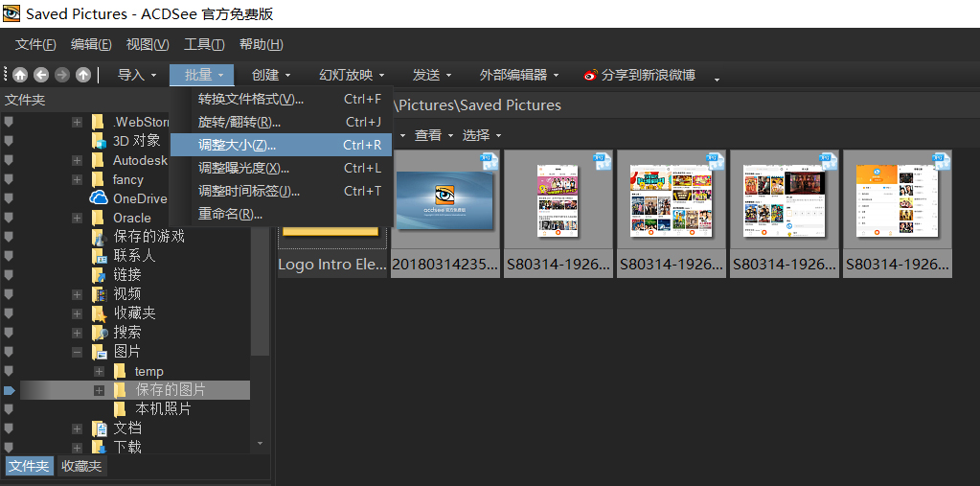The width and height of the screenshot is (980, 486).
Task: Click the 选择 selection button
Action: [x=481, y=135]
